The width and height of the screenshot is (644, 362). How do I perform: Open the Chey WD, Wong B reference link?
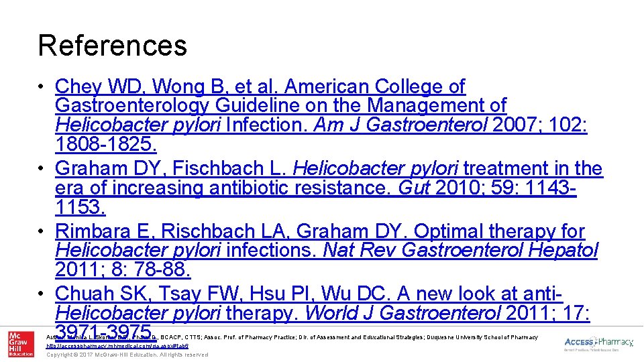tap(260, 86)
